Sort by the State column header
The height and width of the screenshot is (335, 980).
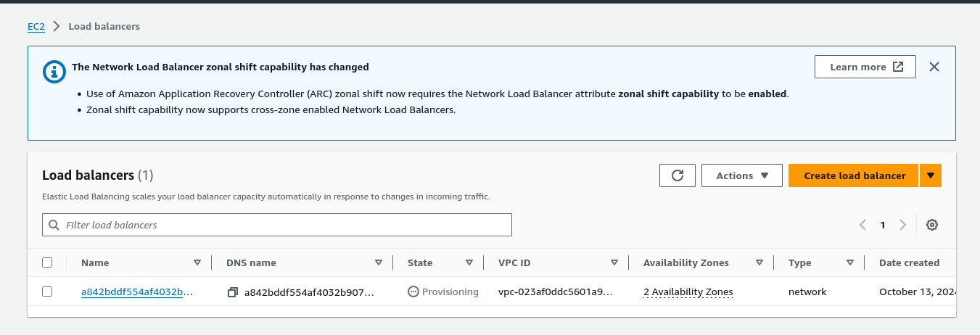point(420,262)
